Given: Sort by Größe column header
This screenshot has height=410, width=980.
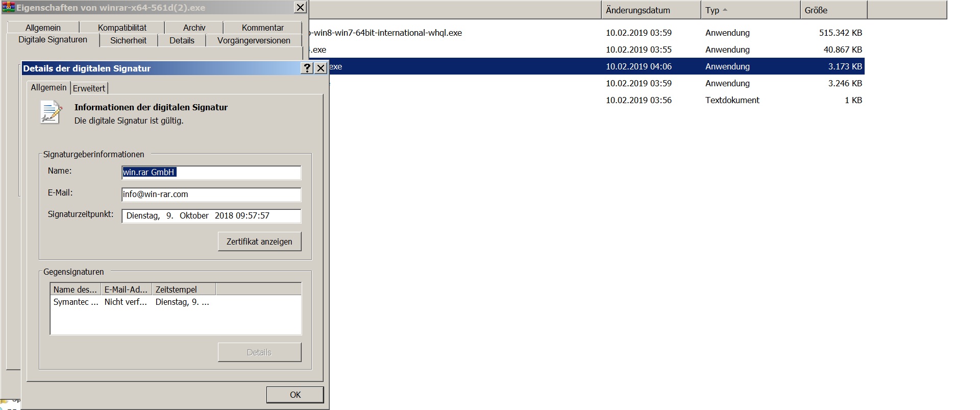Looking at the screenshot, I should tap(834, 10).
